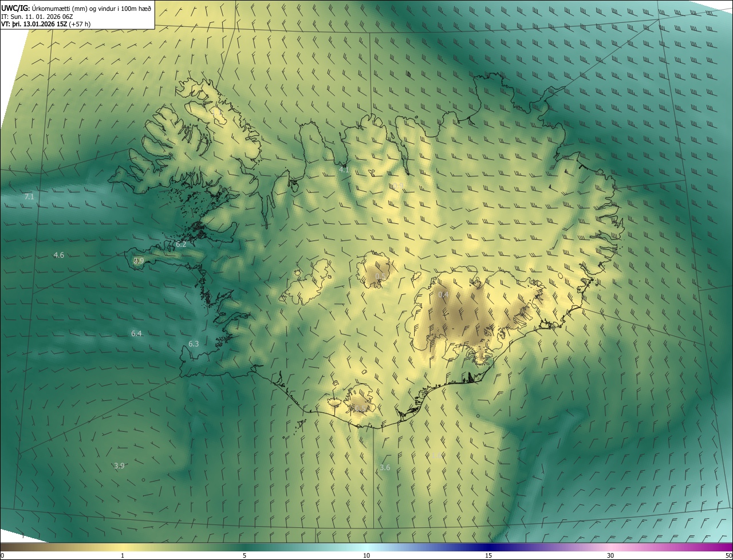Select the 4.1 value label

click(x=344, y=170)
